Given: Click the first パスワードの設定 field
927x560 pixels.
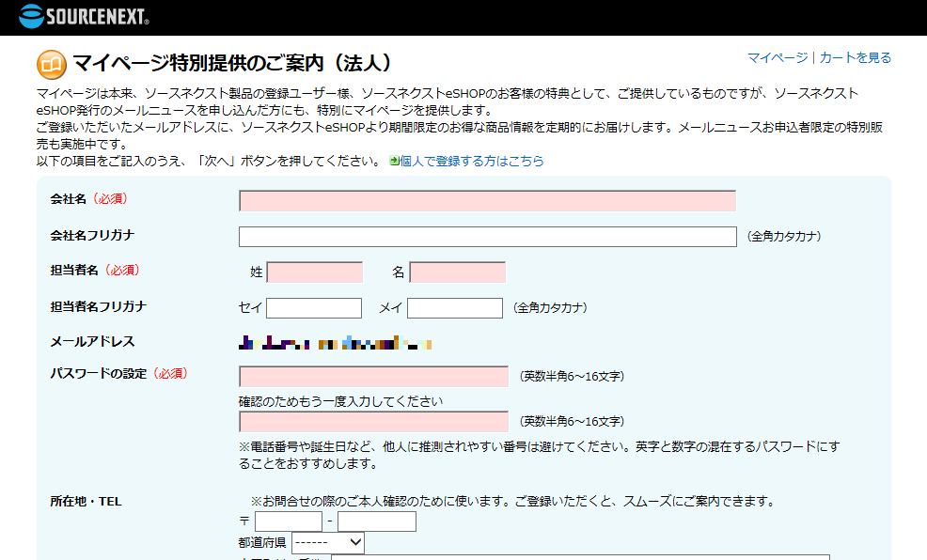Looking at the screenshot, I should click(373, 377).
